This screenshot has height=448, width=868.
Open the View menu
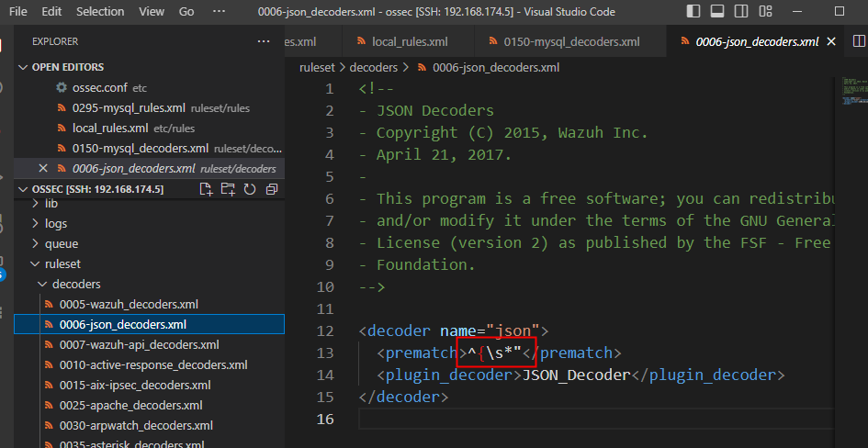click(x=152, y=12)
